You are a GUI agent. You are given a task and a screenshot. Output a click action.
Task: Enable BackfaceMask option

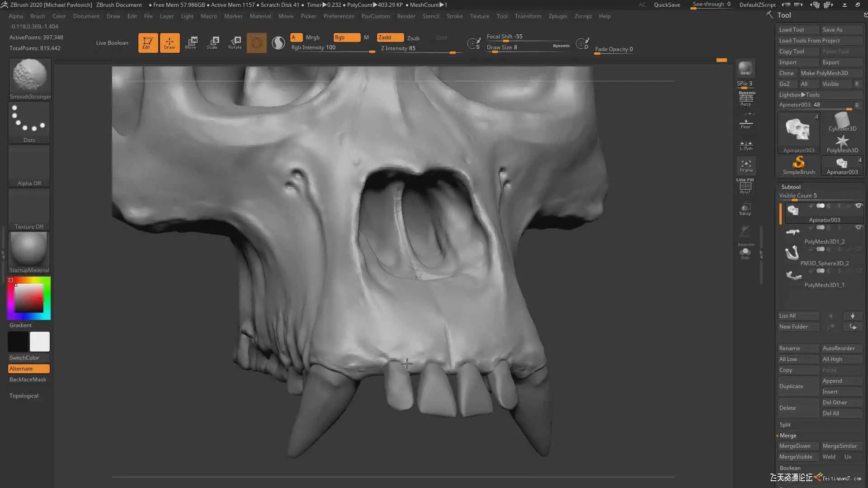pos(28,380)
